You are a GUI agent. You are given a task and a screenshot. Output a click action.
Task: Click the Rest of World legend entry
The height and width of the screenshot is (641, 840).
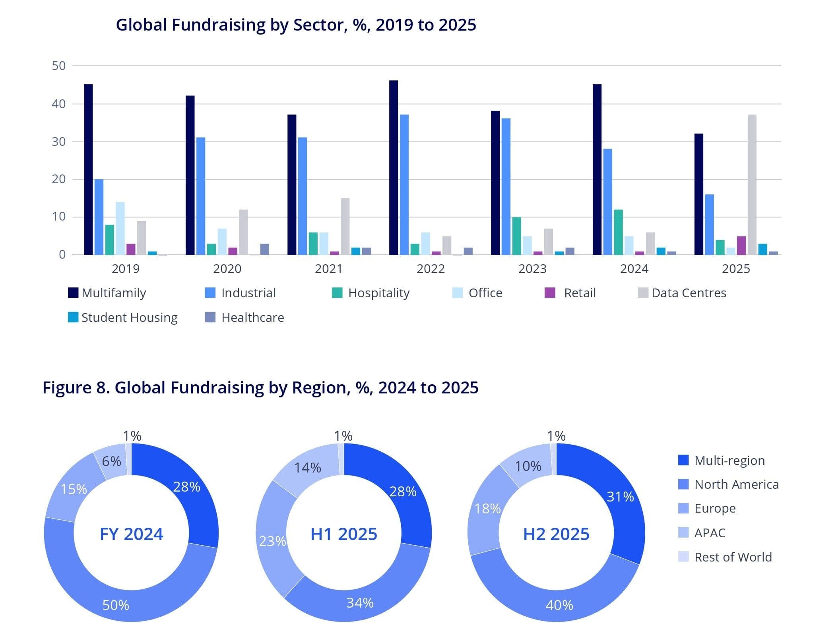733,557
